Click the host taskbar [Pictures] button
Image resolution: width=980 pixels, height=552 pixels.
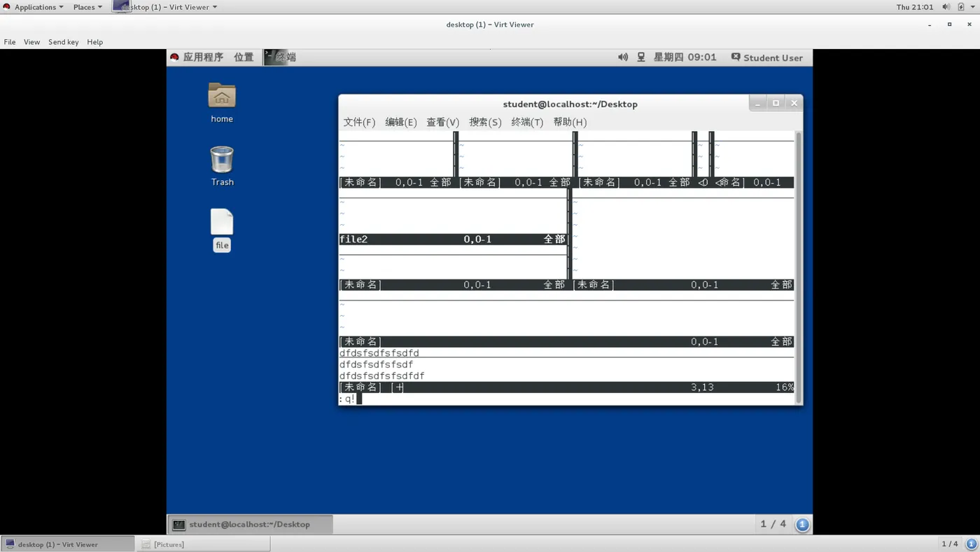(203, 544)
